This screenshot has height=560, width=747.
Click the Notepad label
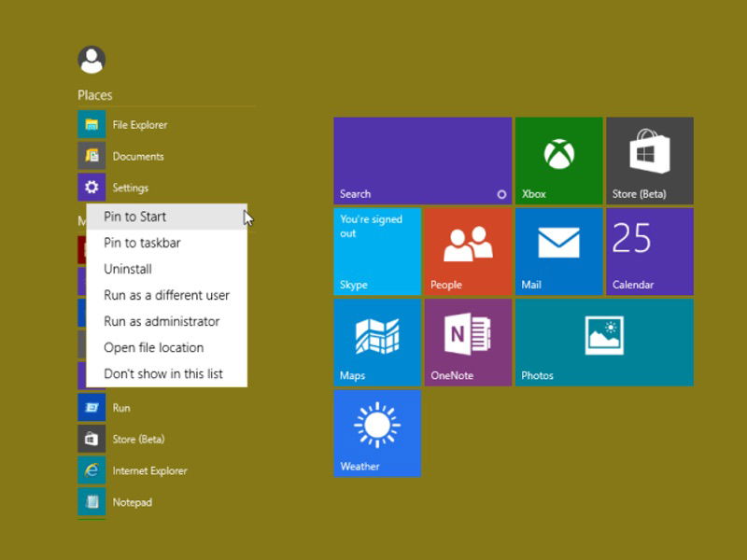[133, 502]
